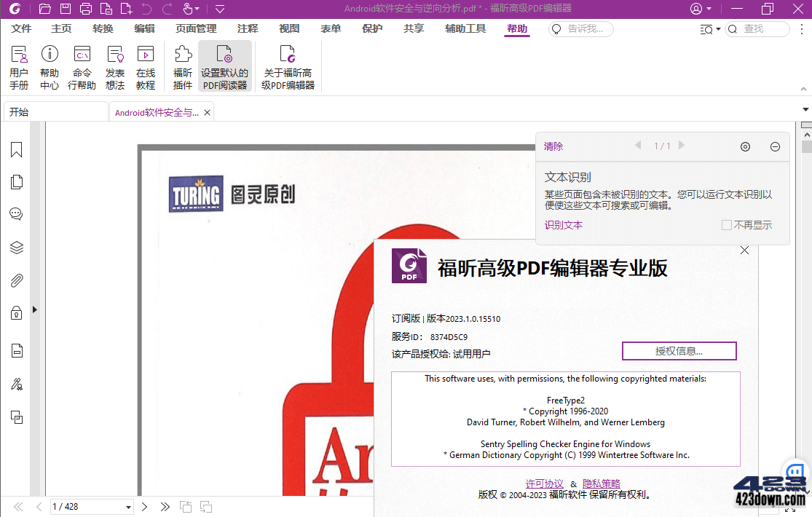This screenshot has width=812, height=517.
Task: Open 命令行帮助 in the Help ribbon
Action: (82, 64)
